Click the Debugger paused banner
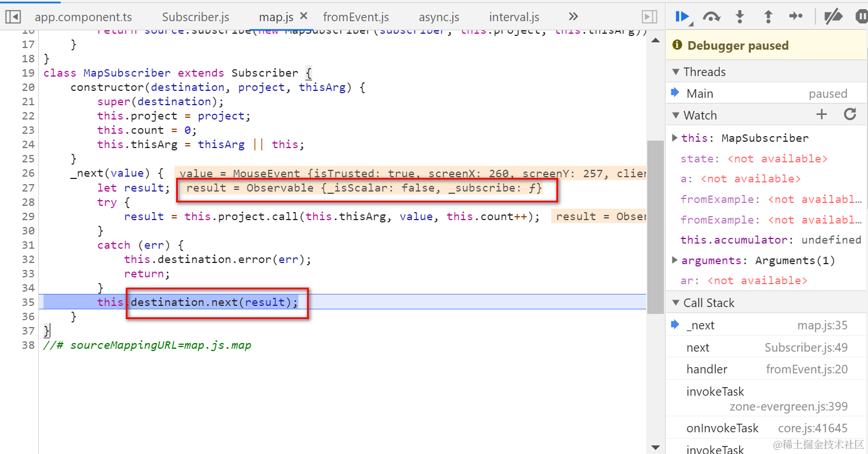868x454 pixels. click(x=766, y=45)
